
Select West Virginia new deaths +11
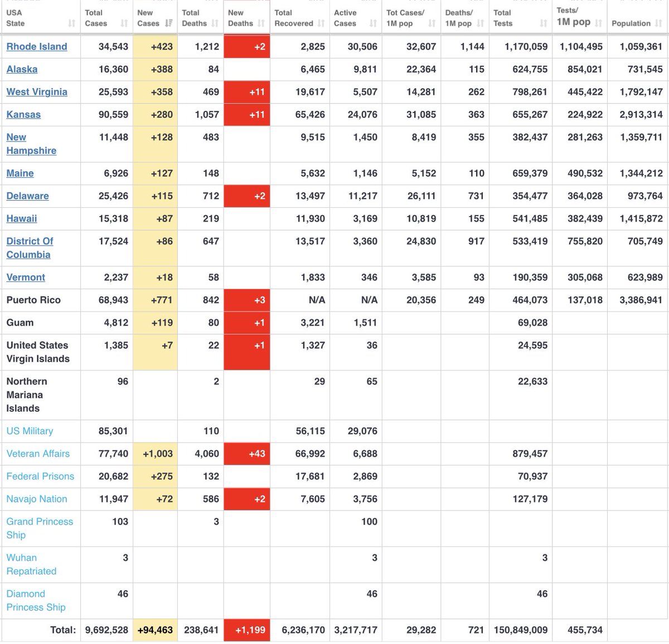coord(257,92)
